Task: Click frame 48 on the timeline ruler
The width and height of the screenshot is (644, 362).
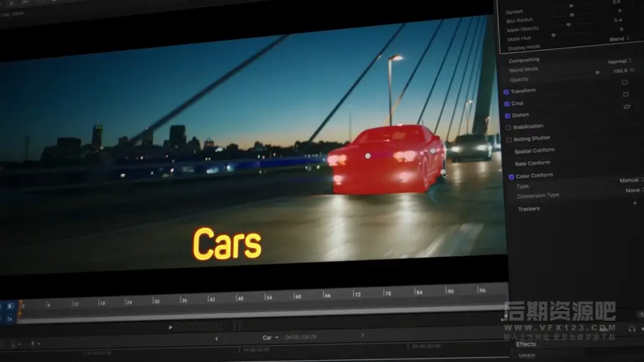Action: pyautogui.click(x=240, y=299)
